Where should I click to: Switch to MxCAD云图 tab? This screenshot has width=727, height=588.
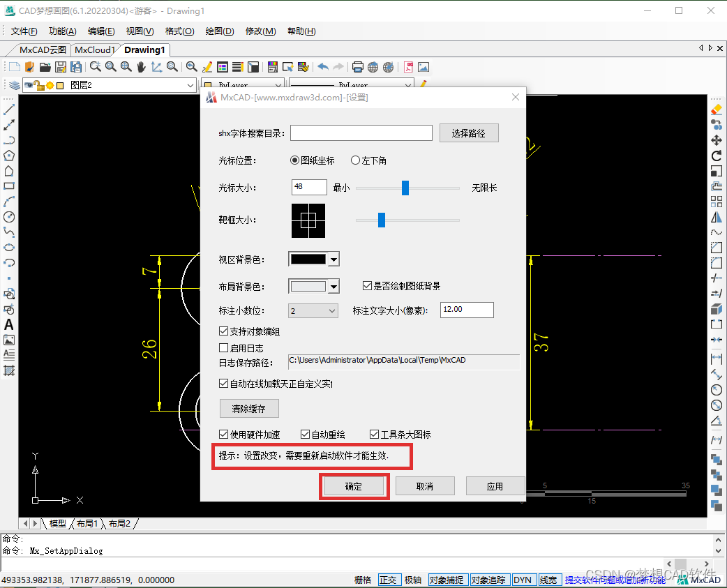[43, 50]
